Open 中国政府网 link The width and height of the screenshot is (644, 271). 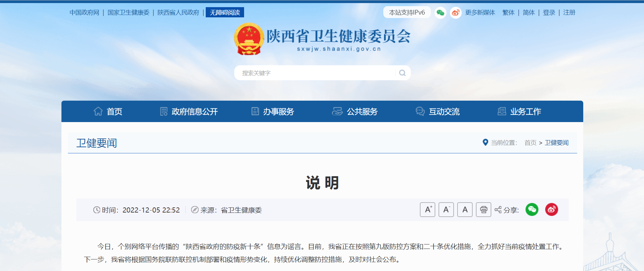point(84,13)
